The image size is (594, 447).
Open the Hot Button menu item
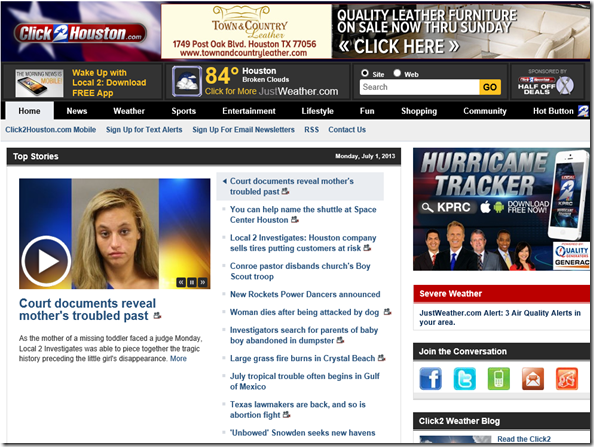tap(553, 111)
